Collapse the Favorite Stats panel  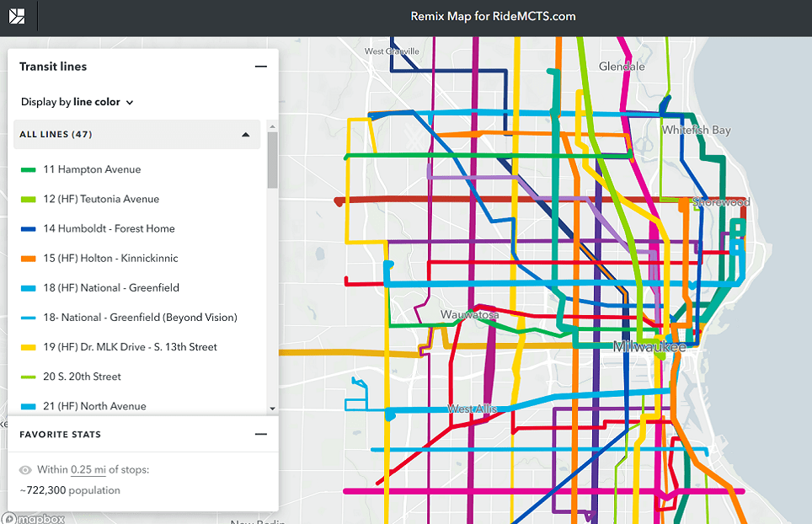point(261,434)
